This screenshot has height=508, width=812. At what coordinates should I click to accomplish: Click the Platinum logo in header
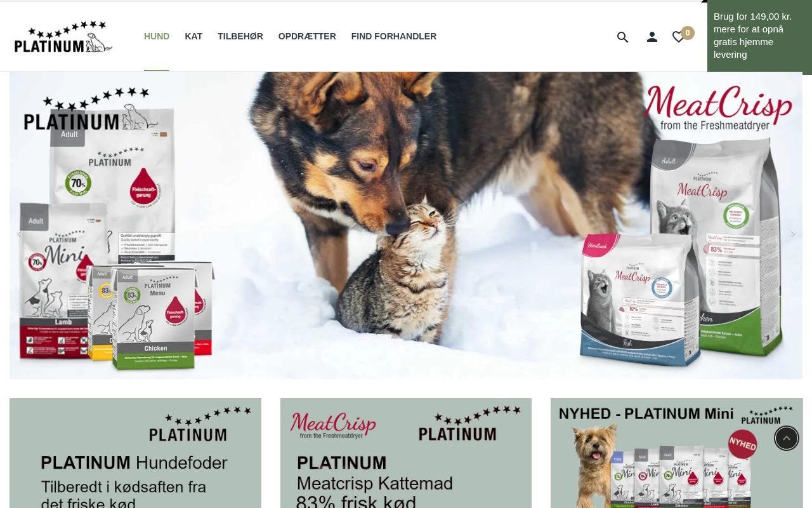pos(63,36)
